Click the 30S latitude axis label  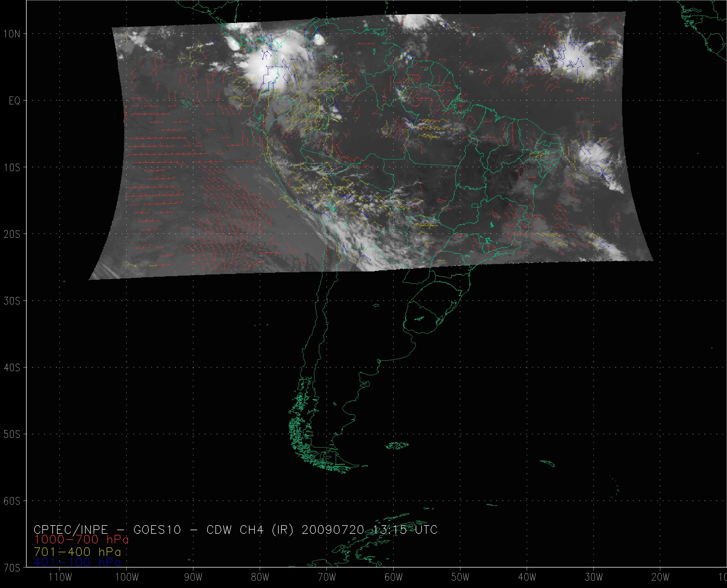[12, 301]
